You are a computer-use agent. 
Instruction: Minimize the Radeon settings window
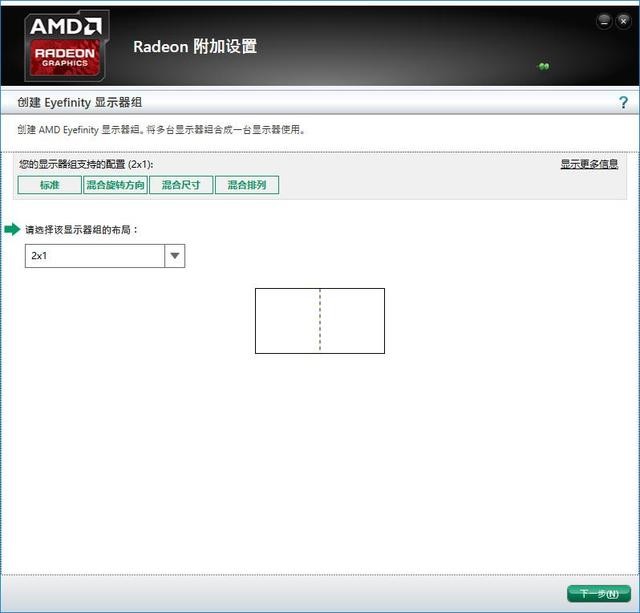[604, 21]
